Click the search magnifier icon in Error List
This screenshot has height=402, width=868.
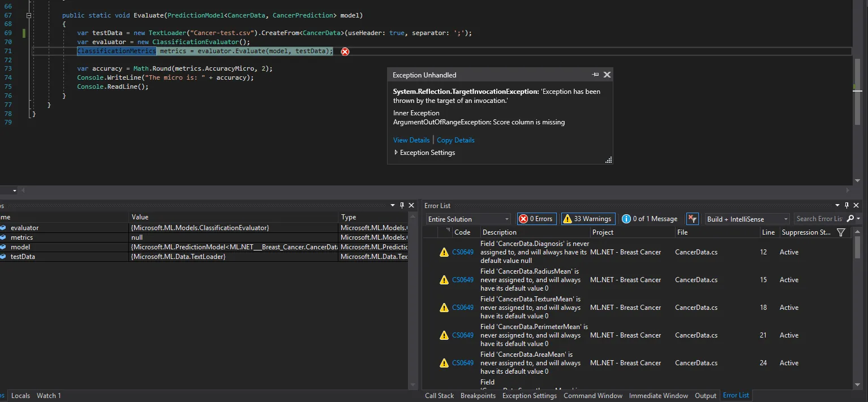point(850,219)
